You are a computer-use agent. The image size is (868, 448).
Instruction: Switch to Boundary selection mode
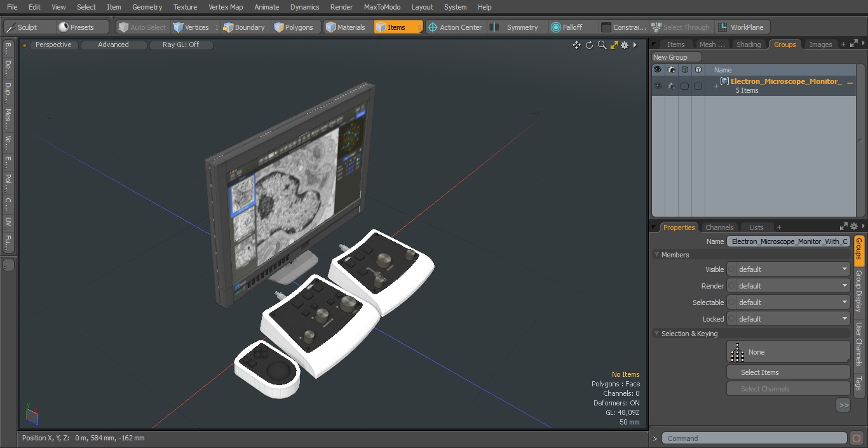click(244, 27)
